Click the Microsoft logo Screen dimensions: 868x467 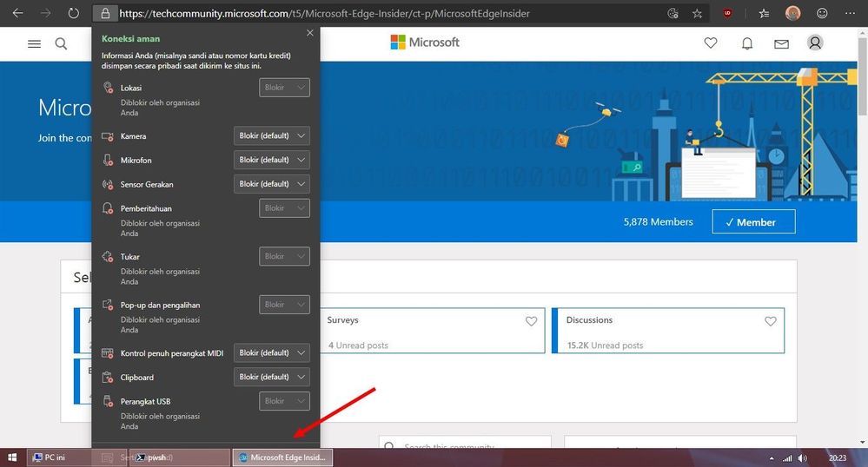coord(425,42)
